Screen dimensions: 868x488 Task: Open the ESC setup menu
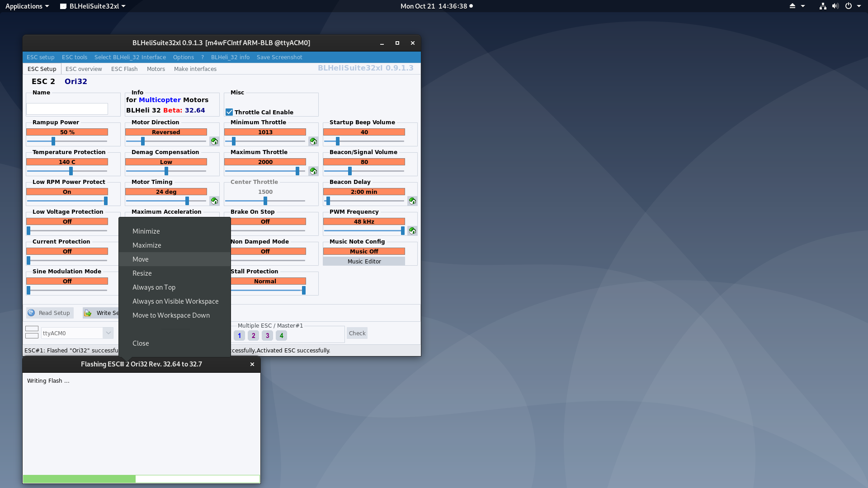click(40, 57)
